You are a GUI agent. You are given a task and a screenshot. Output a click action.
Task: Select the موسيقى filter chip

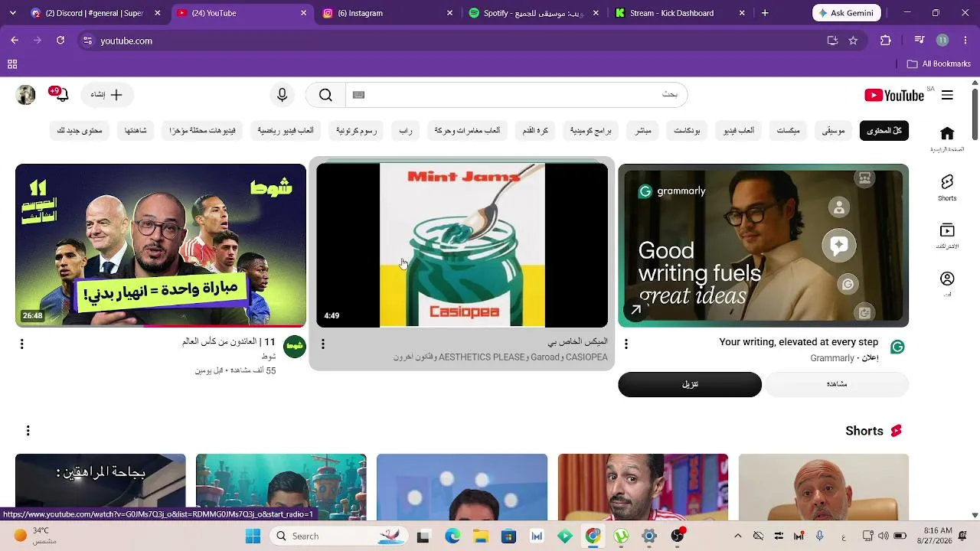[x=833, y=131]
